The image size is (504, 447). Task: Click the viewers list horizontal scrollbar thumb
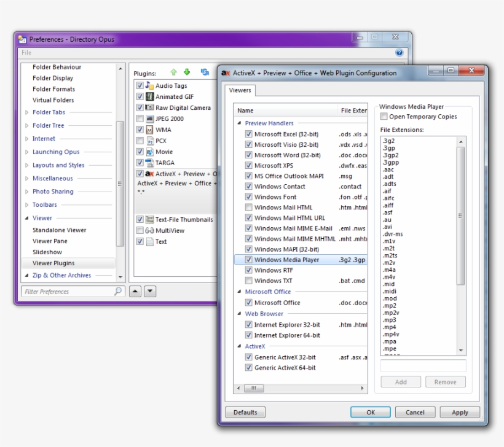(x=254, y=388)
